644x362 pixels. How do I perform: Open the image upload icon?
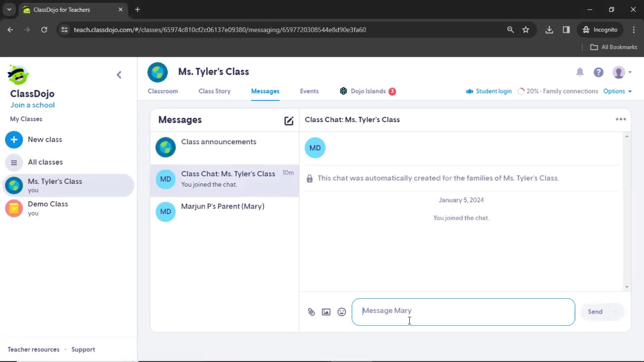[x=326, y=312]
